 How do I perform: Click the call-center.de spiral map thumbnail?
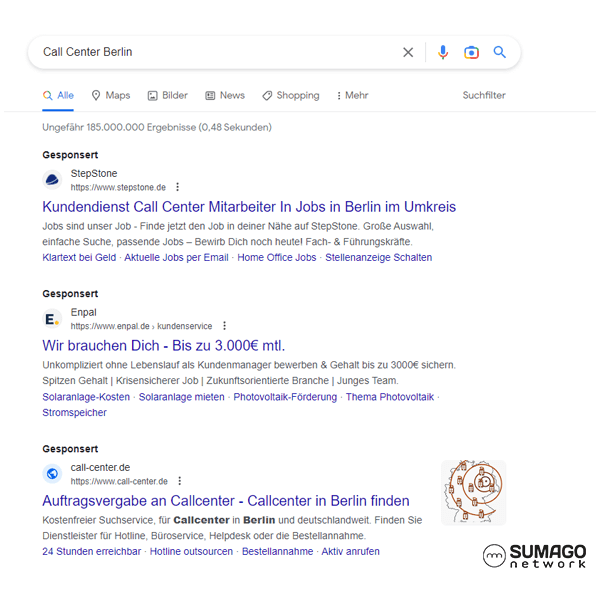473,492
